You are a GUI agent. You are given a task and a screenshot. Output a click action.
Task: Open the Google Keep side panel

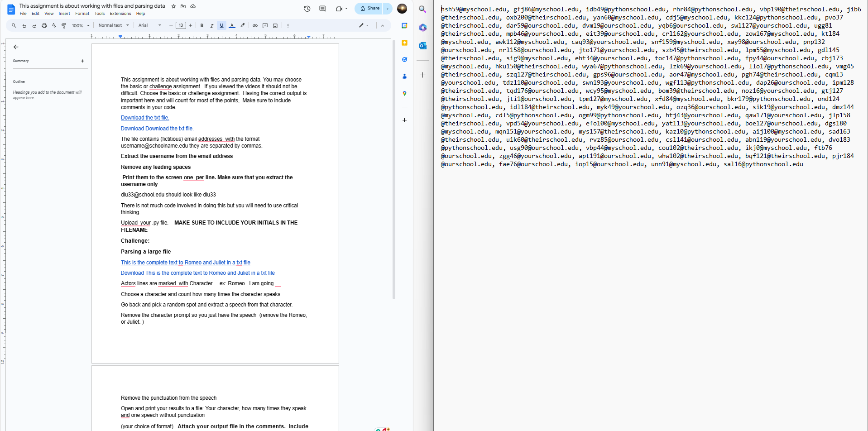[x=404, y=43]
